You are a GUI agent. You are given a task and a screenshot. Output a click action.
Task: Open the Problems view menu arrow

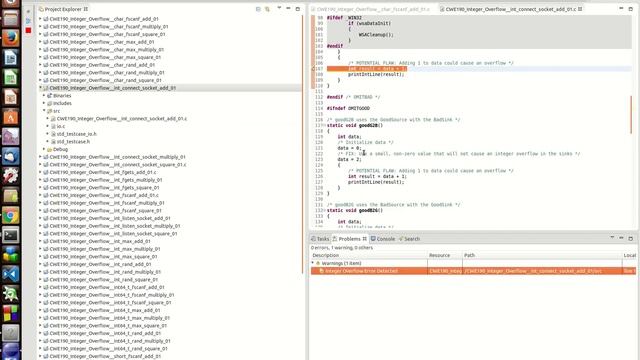click(612, 238)
